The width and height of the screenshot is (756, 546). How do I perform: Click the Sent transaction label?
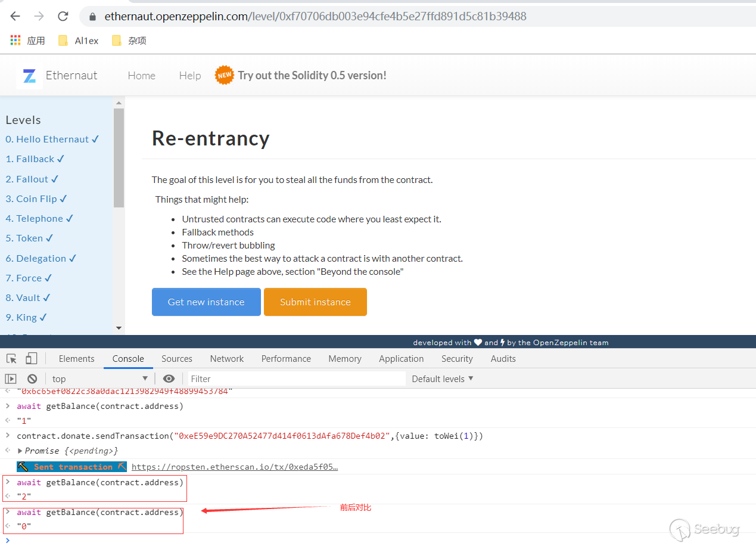click(73, 467)
